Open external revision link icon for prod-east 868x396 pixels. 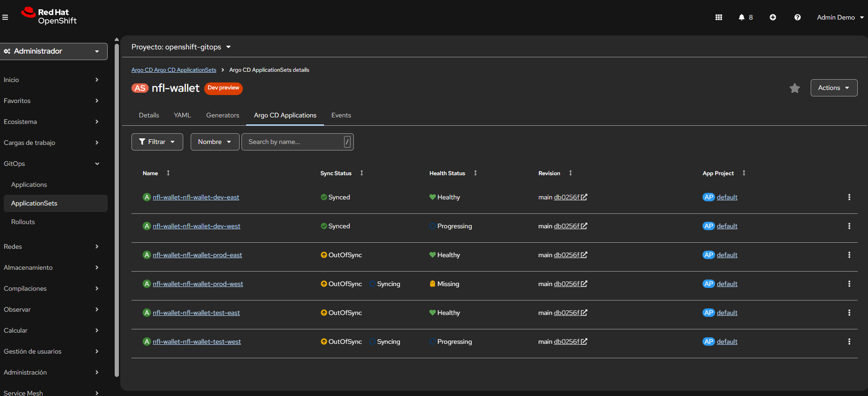[584, 255]
